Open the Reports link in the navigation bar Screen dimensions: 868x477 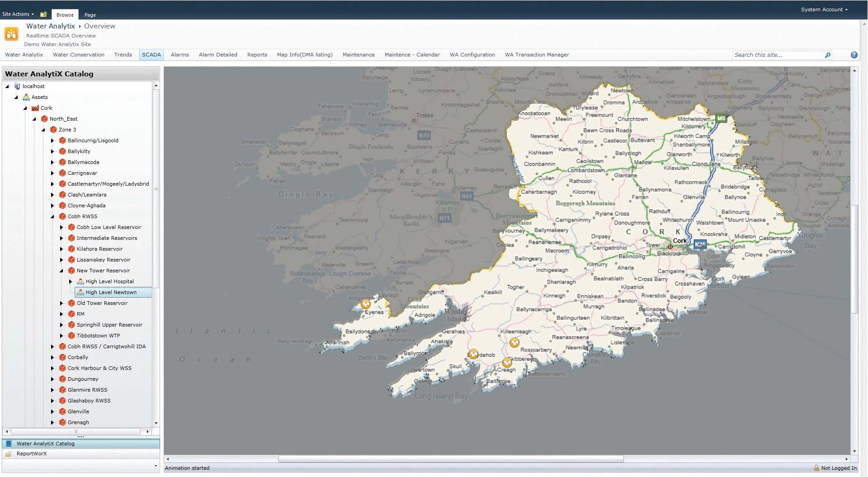[x=257, y=55]
